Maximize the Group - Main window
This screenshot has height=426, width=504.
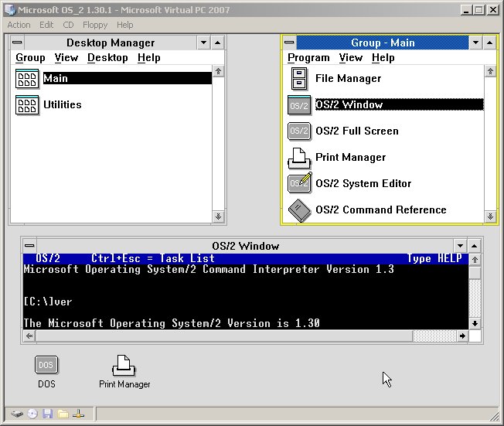coord(489,43)
